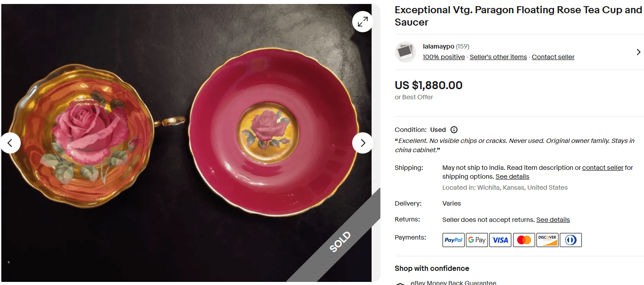Click contact seller in the shipping description

pos(603,168)
